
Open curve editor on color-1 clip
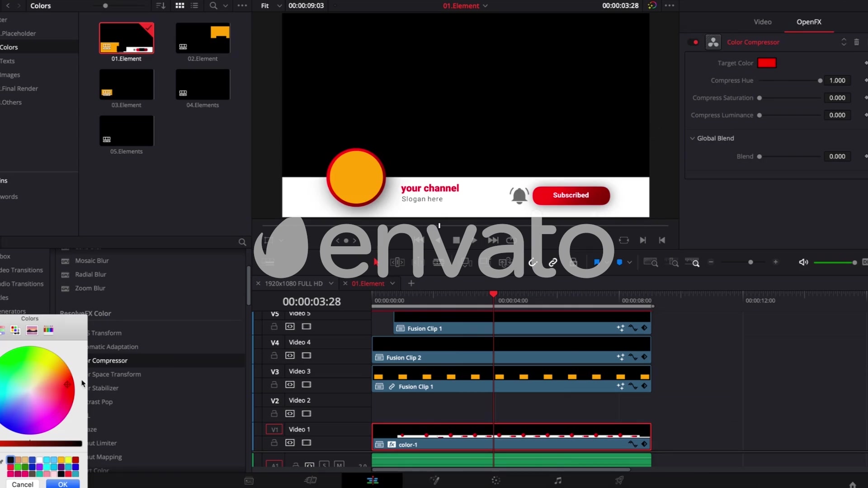(x=632, y=444)
